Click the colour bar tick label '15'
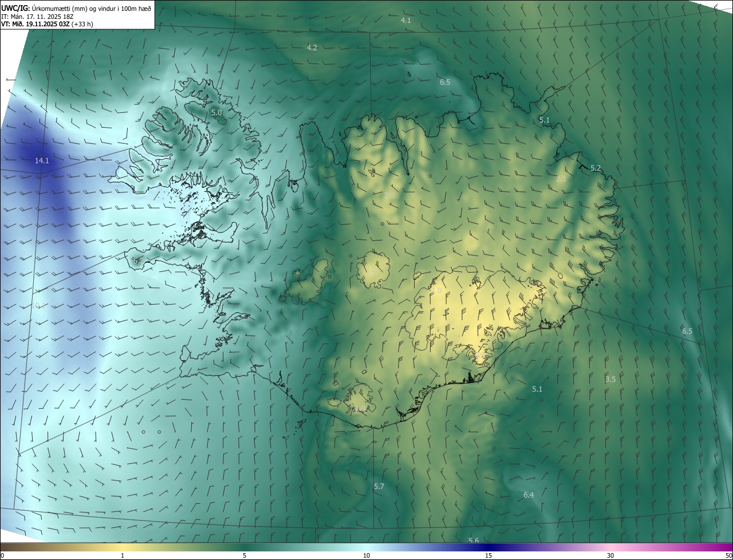The width and height of the screenshot is (733, 560). (x=488, y=555)
